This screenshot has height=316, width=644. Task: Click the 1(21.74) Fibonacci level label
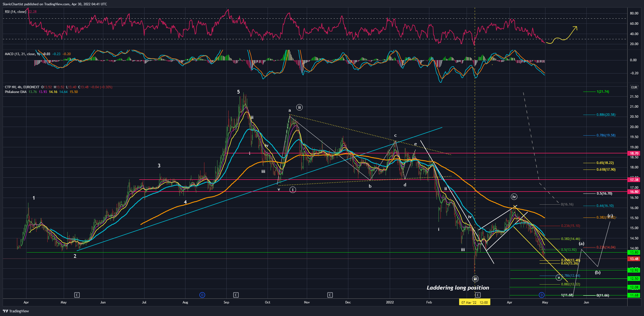[603, 92]
